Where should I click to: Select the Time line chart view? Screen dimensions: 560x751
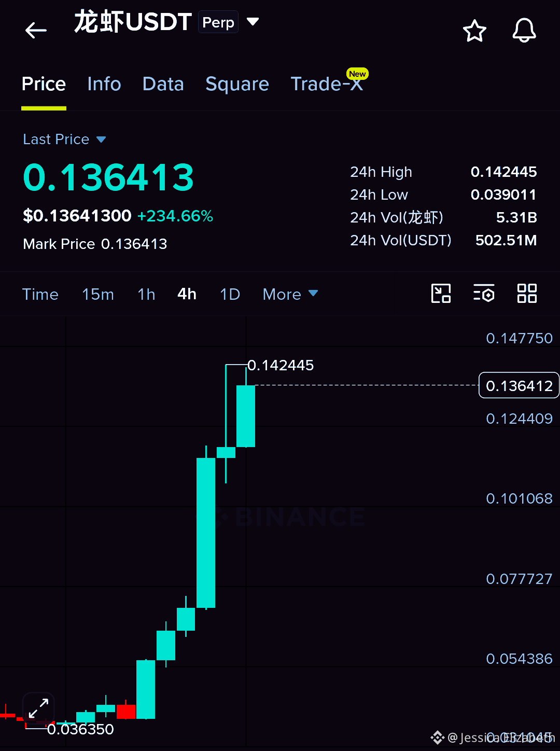point(40,294)
